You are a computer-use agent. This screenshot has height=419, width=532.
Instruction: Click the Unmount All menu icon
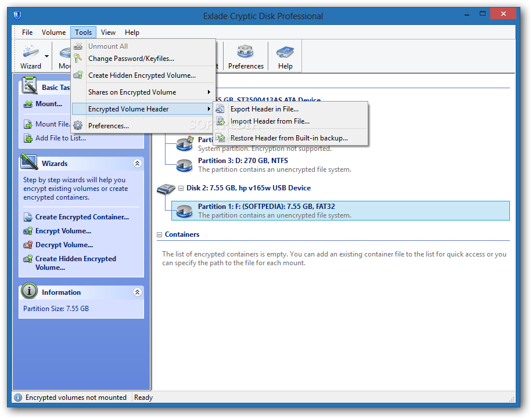pyautogui.click(x=78, y=46)
